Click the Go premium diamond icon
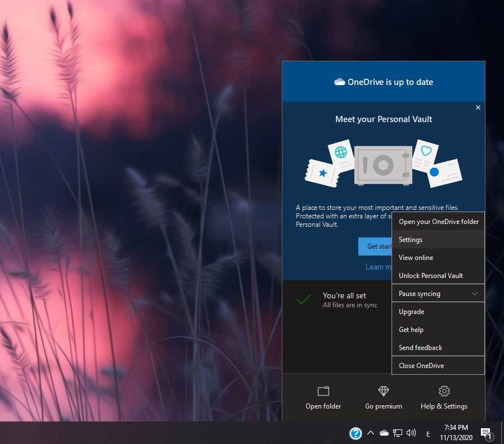This screenshot has height=444, width=504. (384, 391)
